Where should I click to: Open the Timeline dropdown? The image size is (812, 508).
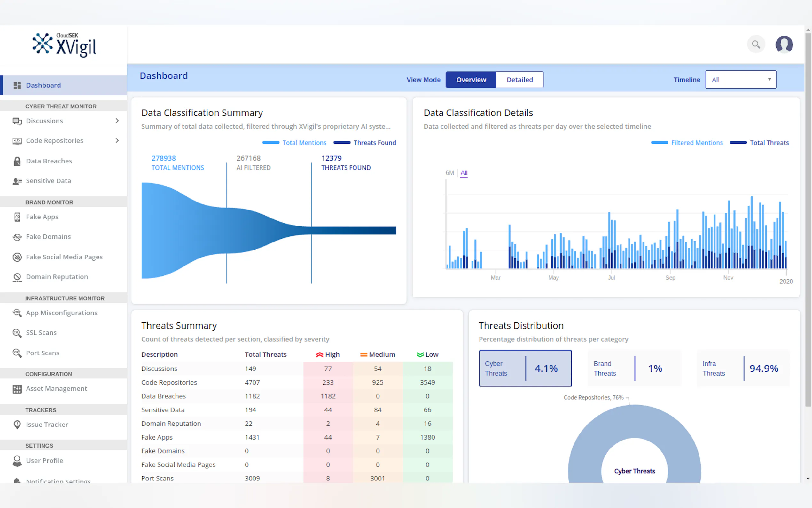(x=740, y=80)
